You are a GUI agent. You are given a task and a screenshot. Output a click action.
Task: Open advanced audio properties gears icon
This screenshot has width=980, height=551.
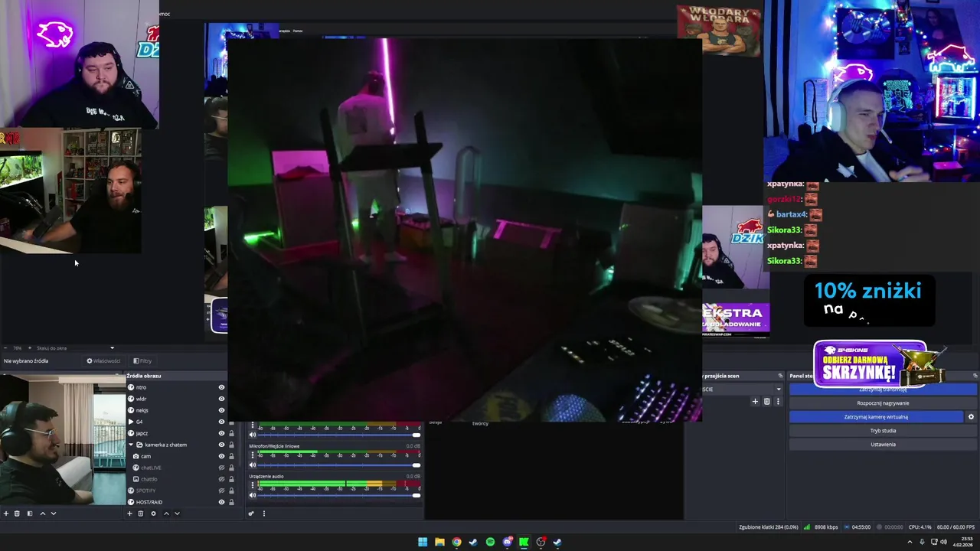250,514
